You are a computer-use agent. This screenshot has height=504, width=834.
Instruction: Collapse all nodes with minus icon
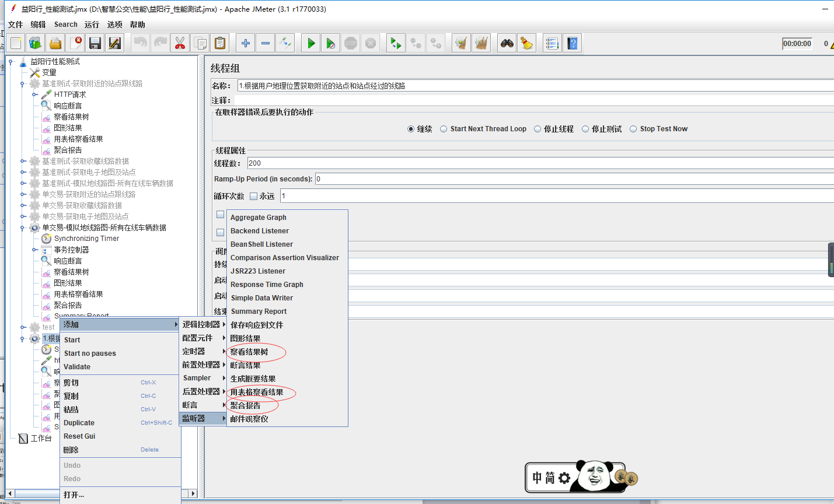[266, 43]
